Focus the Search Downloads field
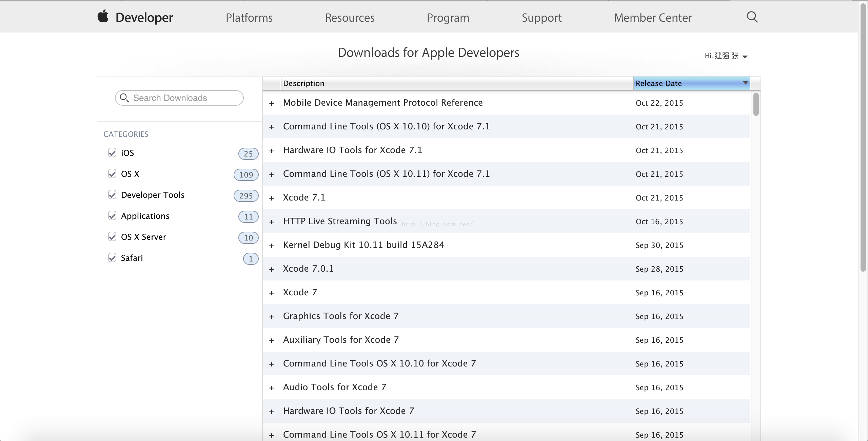This screenshot has height=441, width=868. tap(179, 98)
